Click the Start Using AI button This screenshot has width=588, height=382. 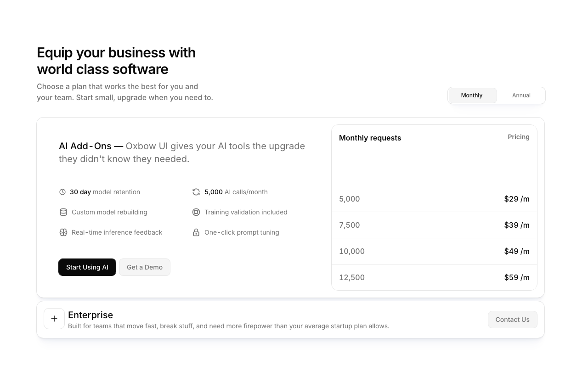coord(87,267)
